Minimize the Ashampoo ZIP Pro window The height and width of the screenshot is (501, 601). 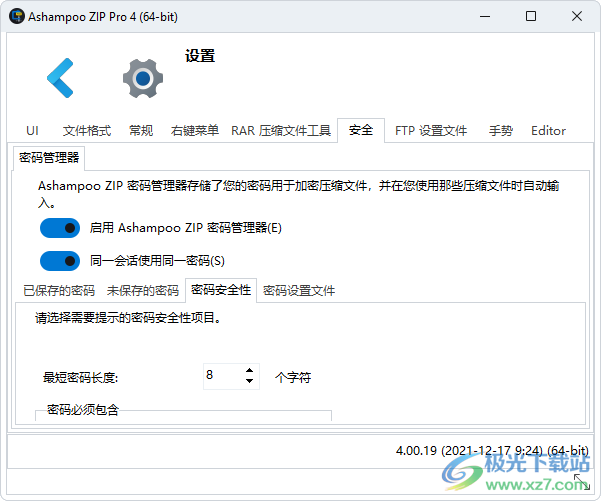pos(485,16)
